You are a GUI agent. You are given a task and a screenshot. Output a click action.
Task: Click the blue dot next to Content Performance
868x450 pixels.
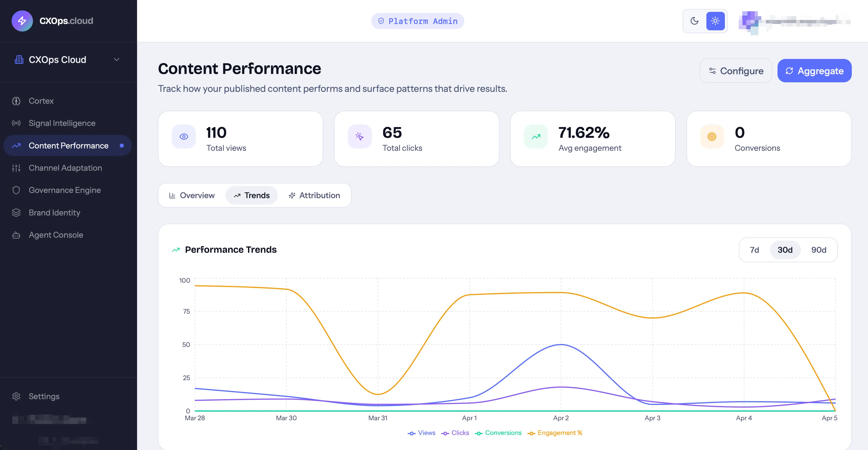click(122, 146)
